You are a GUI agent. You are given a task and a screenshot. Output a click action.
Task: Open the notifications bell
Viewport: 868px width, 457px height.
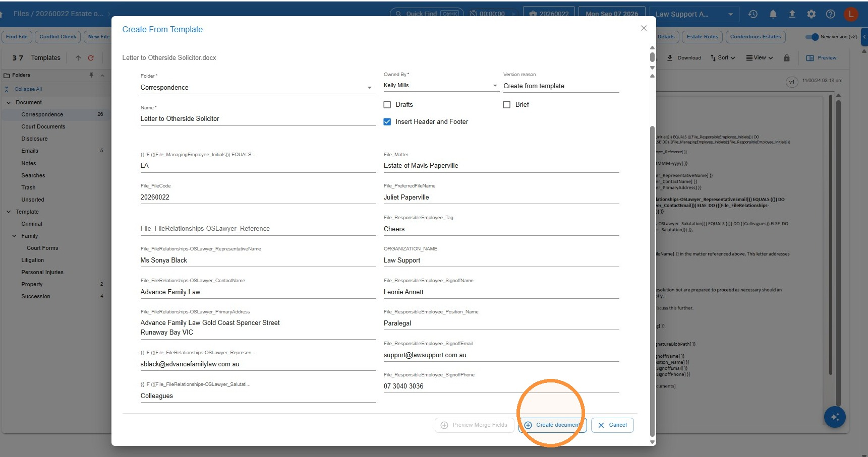(773, 14)
